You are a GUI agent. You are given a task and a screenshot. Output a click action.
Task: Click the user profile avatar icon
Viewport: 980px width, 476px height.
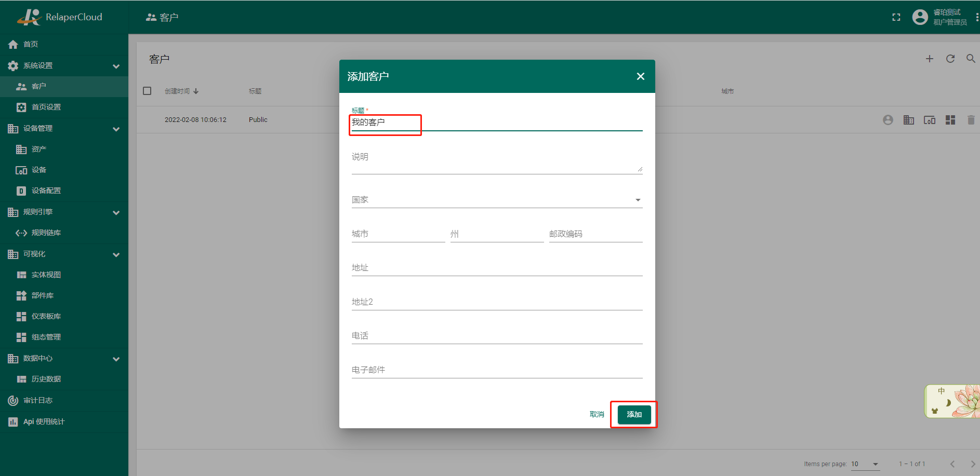click(920, 17)
